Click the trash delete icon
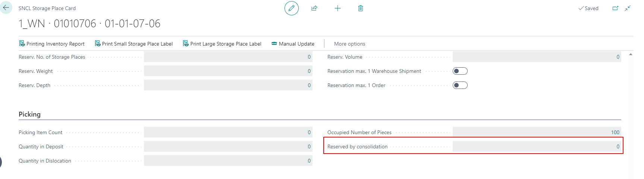This screenshot has height=179, width=644. coord(361,8)
